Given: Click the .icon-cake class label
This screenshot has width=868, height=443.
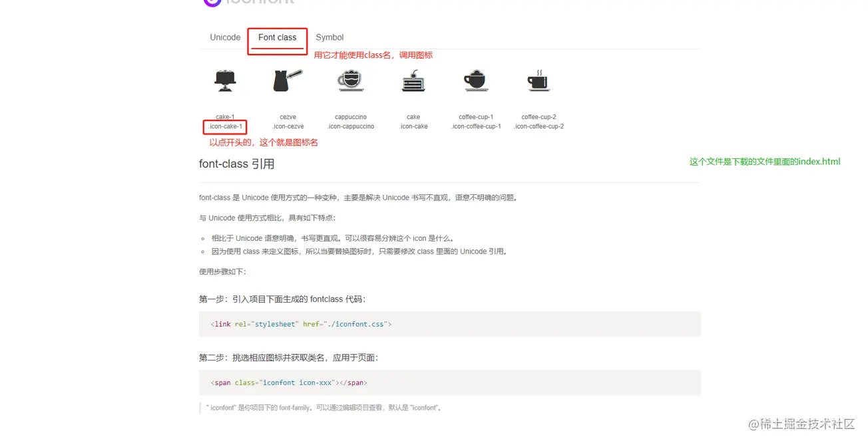Looking at the screenshot, I should [413, 126].
